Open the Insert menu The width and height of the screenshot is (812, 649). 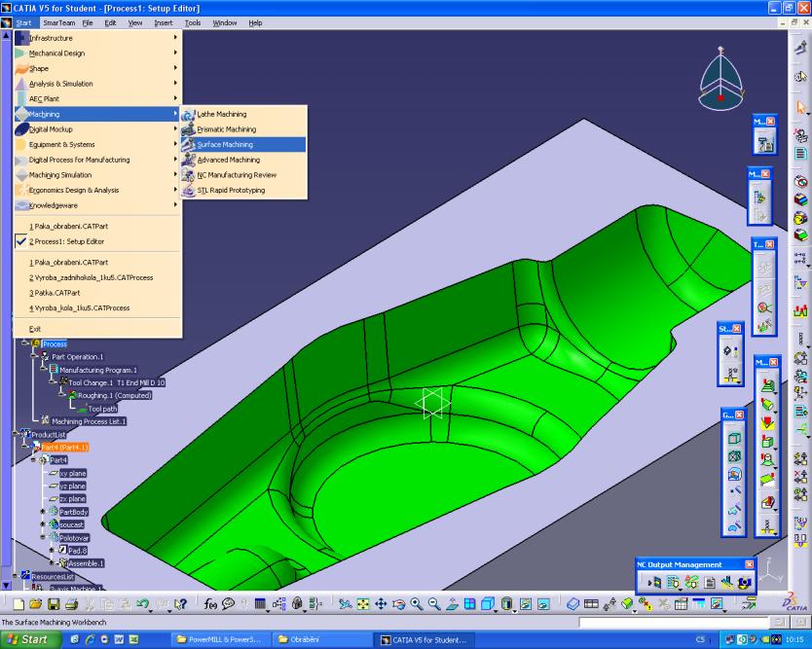click(x=164, y=22)
